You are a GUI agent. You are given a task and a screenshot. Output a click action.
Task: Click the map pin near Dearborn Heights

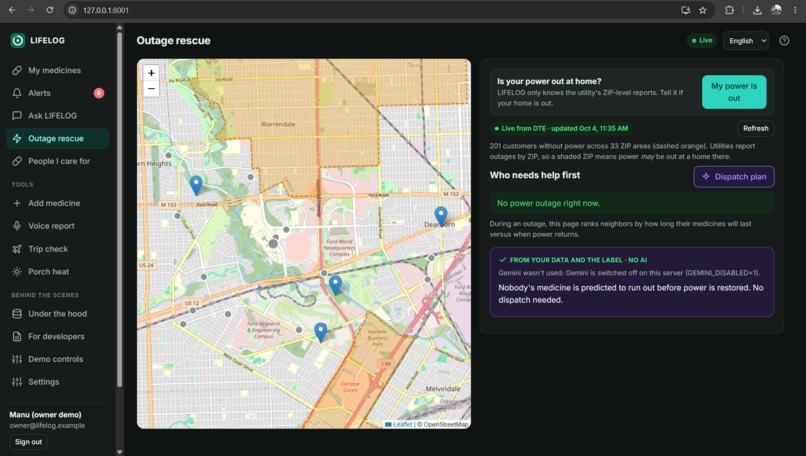(x=196, y=185)
